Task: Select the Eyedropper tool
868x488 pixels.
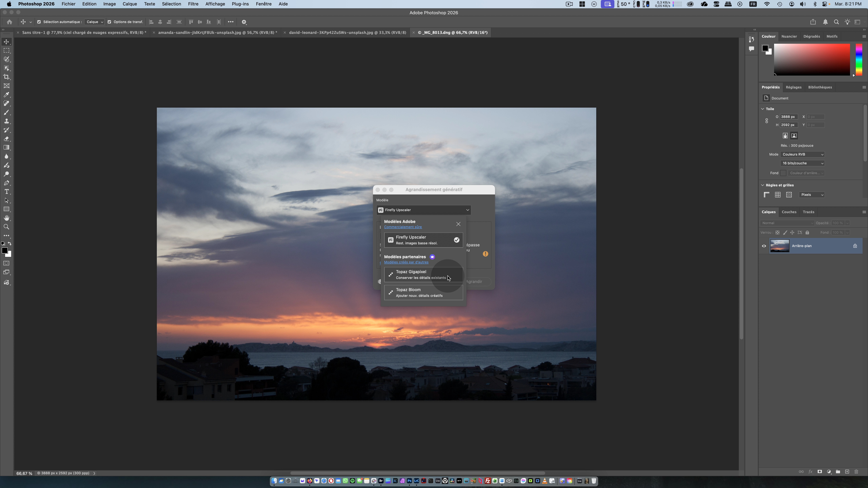Action: 6,95
